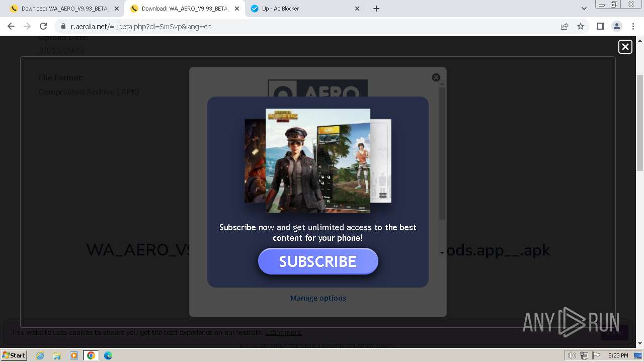Viewport: 644px width, 362px height.
Task: Click the forward navigation arrow
Action: (27, 26)
